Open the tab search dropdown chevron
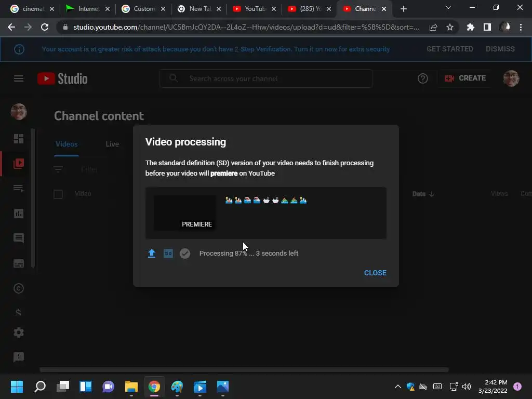 tap(448, 7)
